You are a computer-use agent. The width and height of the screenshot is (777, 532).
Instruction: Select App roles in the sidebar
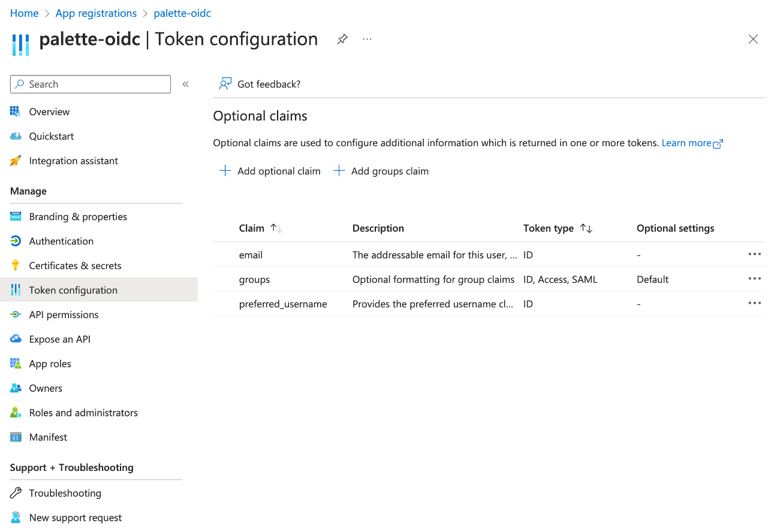pyautogui.click(x=50, y=364)
